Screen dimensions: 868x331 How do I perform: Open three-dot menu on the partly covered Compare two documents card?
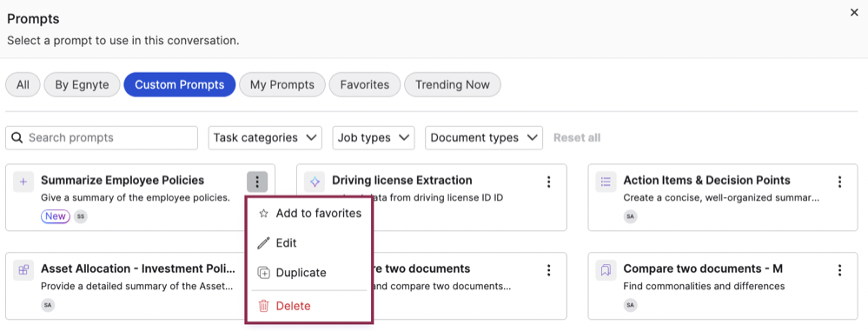(548, 270)
